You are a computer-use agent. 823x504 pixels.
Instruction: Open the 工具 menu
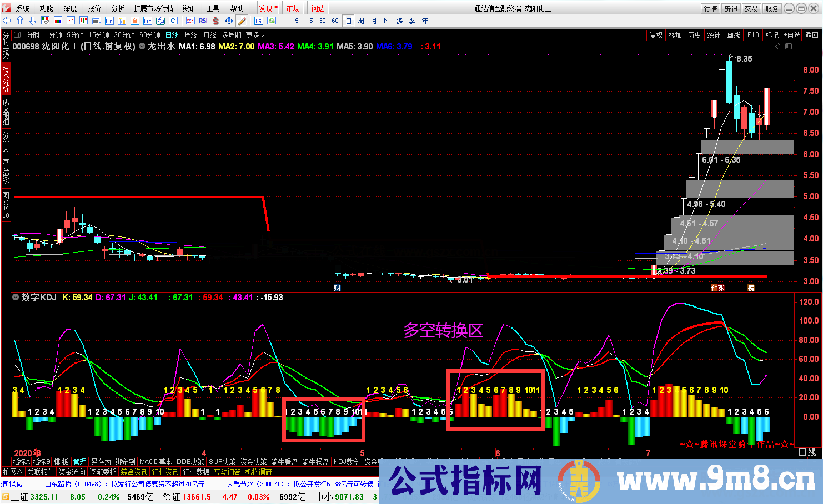coord(213,8)
